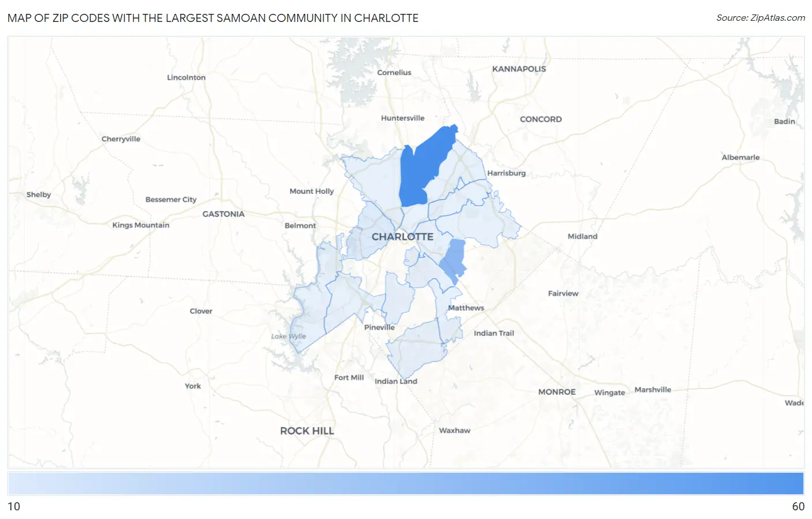
Task: Click the Wingate label
Action: tap(609, 393)
